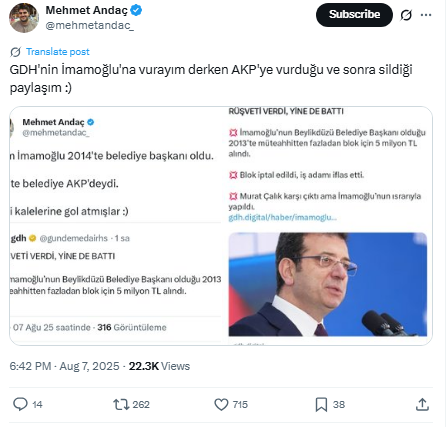Bookmark the post with the bookmark icon
This screenshot has height=427, width=446.
321,404
